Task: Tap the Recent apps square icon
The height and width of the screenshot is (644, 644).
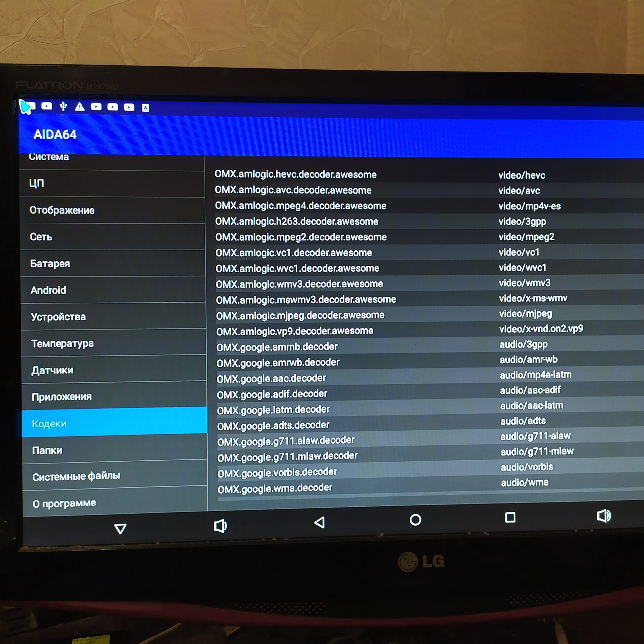Action: pyautogui.click(x=510, y=517)
